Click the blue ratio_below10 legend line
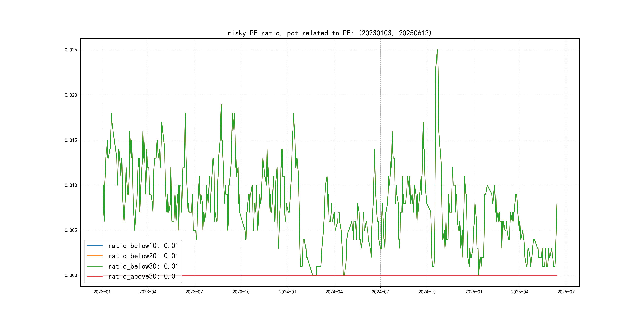Screen dimensions: 644x322 [x=94, y=246]
